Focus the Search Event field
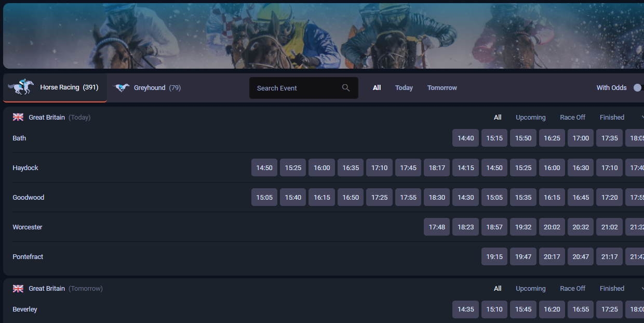The height and width of the screenshot is (323, 644). coord(304,88)
